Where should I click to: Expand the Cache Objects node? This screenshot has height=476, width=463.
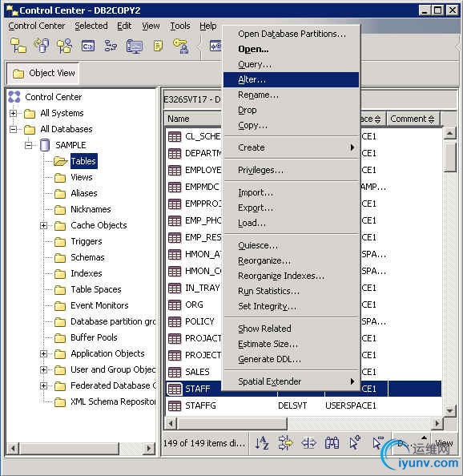[x=44, y=225]
